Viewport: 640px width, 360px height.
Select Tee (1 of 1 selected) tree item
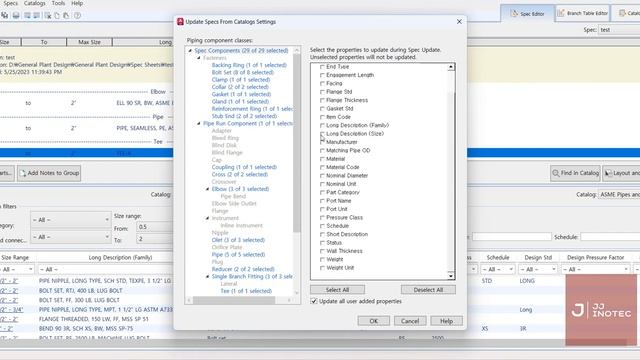click(246, 291)
